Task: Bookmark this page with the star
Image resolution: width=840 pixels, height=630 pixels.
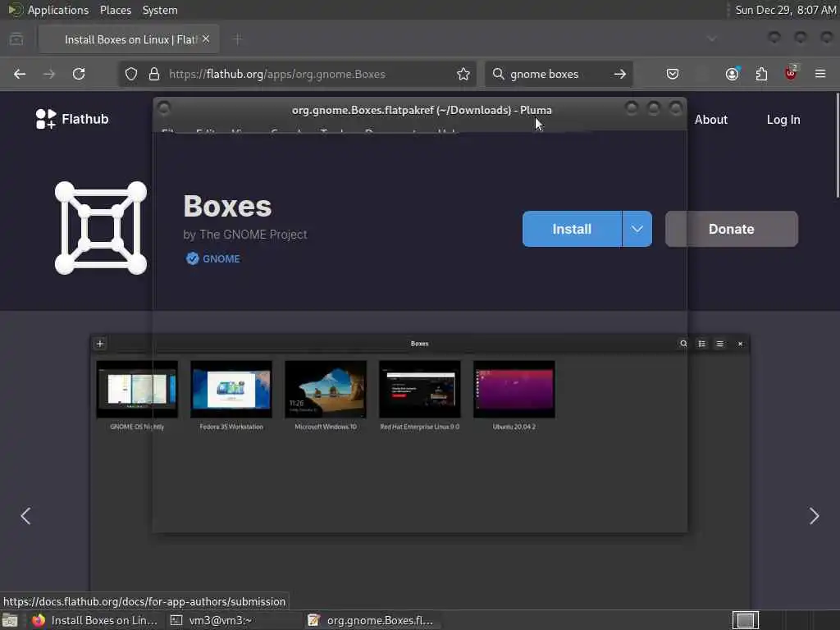Action: (463, 74)
